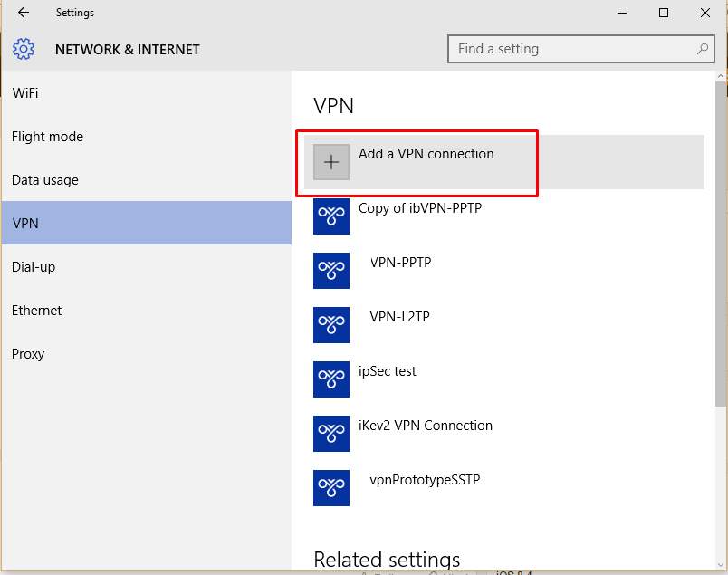Click the VPN icon next to Copy of ibVPN-PPTP
The height and width of the screenshot is (575, 728).
(x=331, y=216)
